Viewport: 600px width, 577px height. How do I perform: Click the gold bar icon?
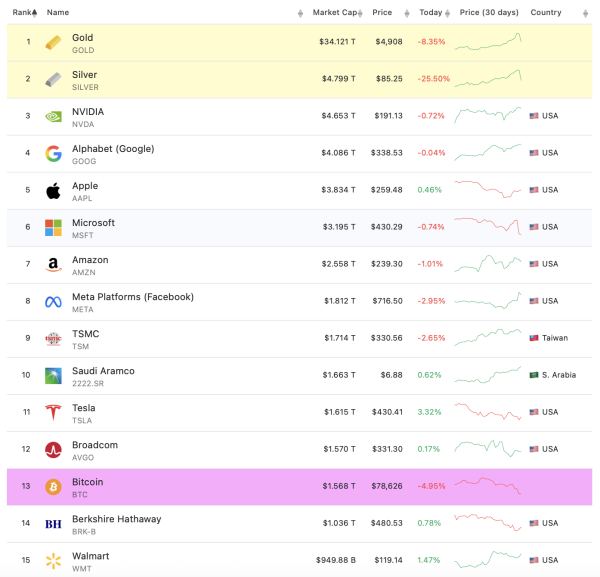(x=54, y=43)
